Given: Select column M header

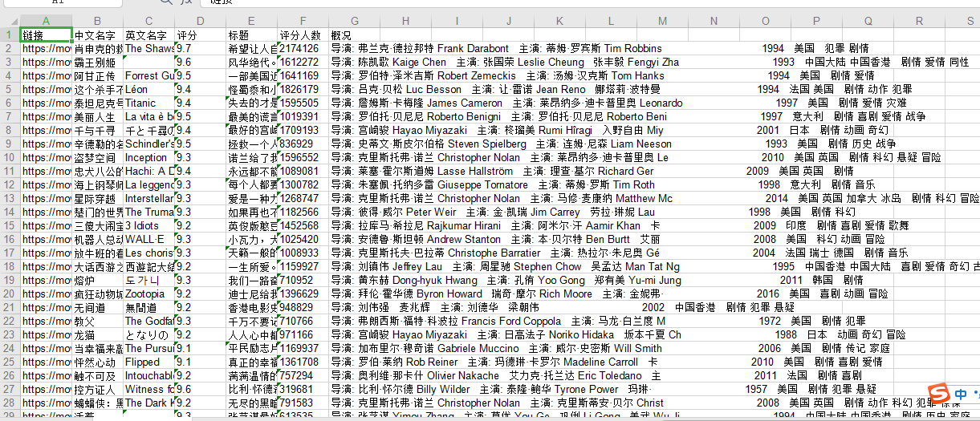Looking at the screenshot, I should coord(662,21).
